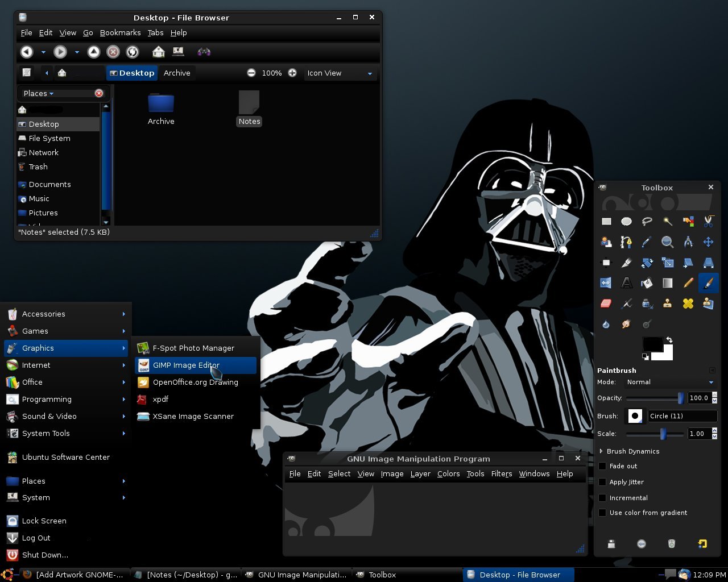Click the File Browser Search binoculars icon
The height and width of the screenshot is (582, 728).
coord(204,52)
